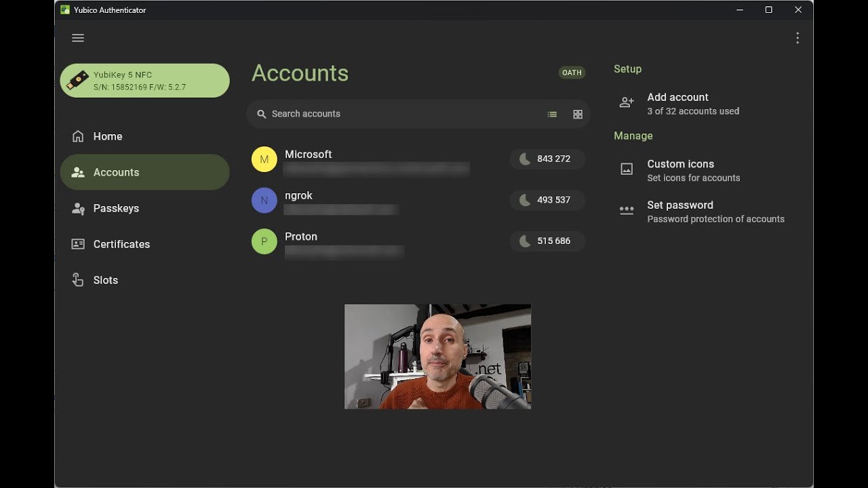The image size is (868, 488).
Task: Click the Slots touch icon
Action: 78,280
